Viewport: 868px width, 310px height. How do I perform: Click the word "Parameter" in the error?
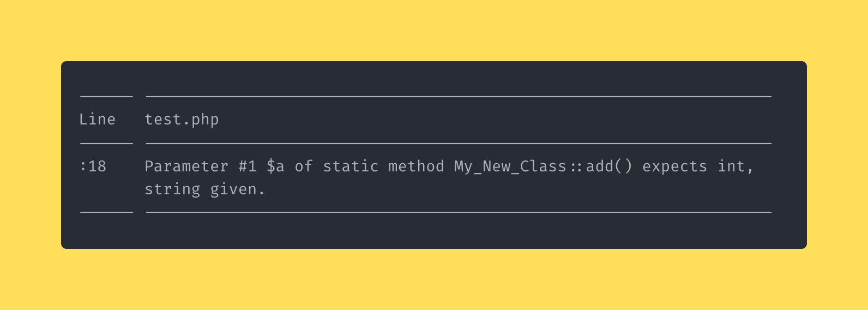coord(186,166)
